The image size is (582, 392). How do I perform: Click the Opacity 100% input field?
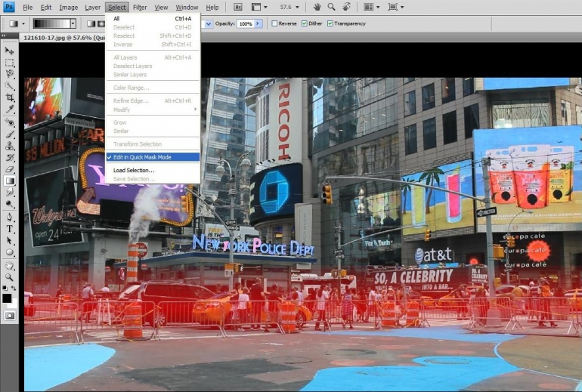(x=246, y=23)
